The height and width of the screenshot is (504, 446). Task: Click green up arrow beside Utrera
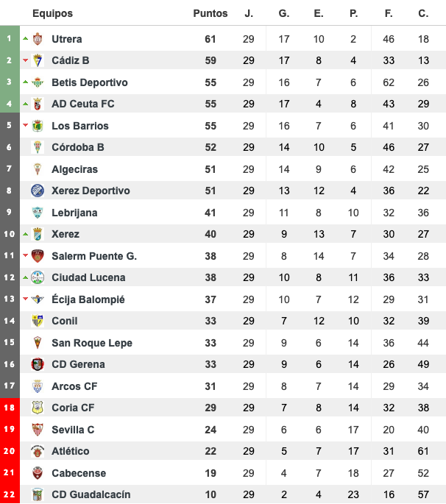click(26, 38)
